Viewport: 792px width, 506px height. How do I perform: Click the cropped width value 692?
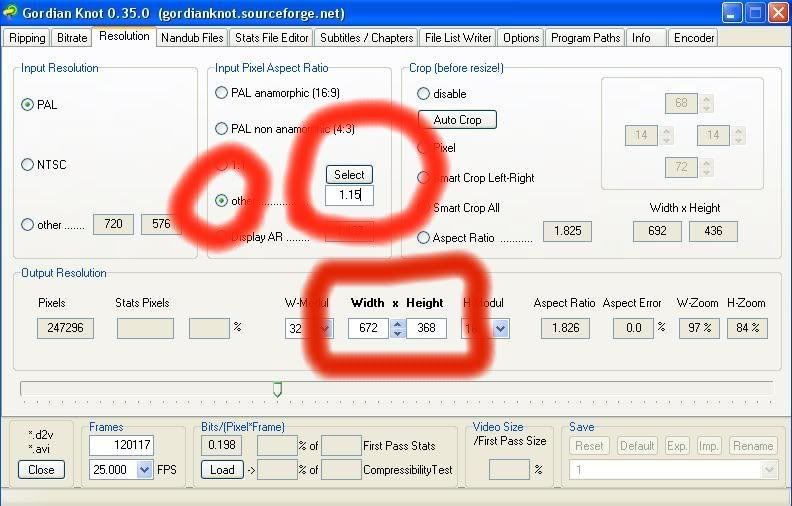(657, 231)
